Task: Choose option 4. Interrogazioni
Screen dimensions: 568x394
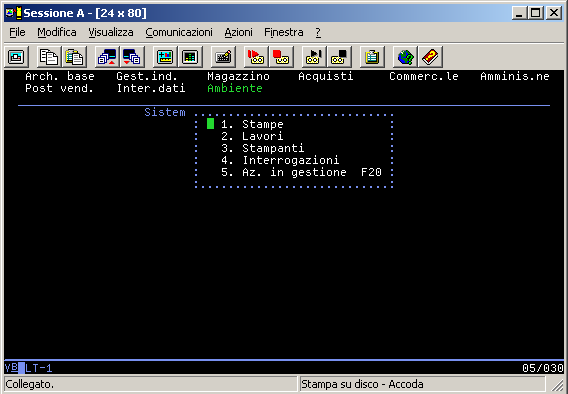Action: 280,160
